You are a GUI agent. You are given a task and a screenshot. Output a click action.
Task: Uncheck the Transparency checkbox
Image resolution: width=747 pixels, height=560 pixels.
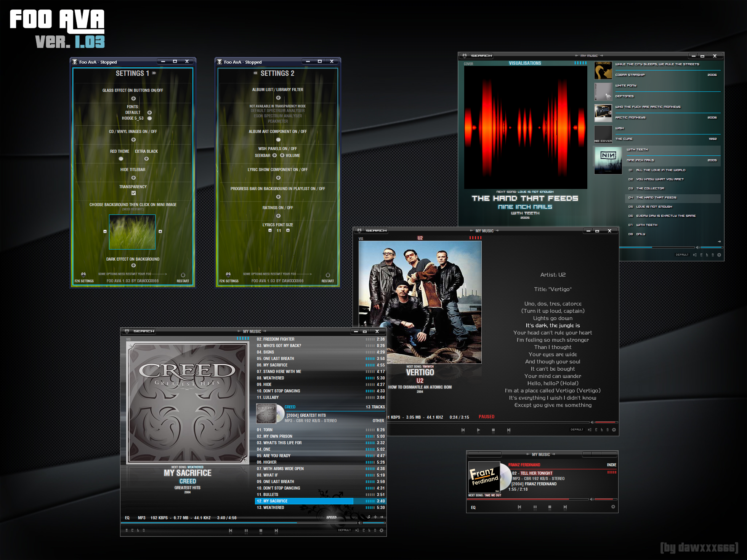point(133,193)
